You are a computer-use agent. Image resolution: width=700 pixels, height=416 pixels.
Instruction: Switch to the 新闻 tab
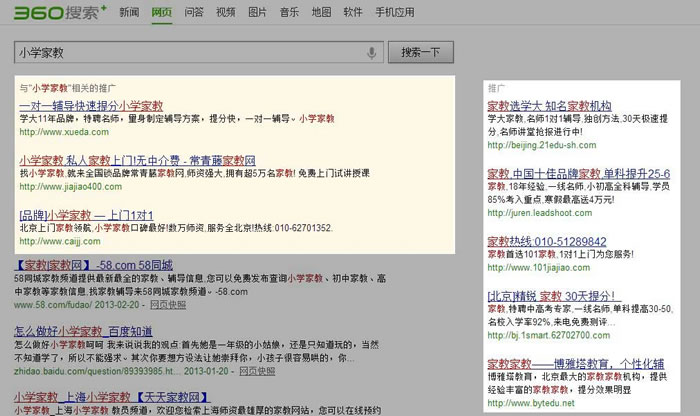pos(129,13)
